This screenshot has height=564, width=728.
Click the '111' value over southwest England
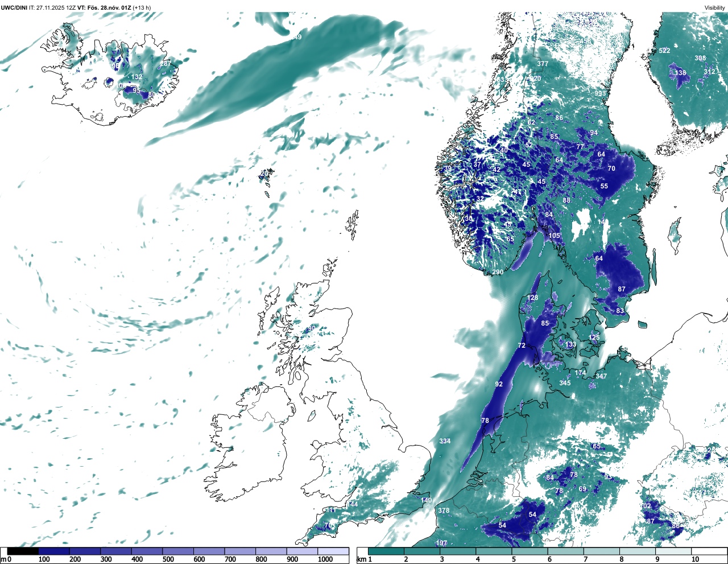330,510
